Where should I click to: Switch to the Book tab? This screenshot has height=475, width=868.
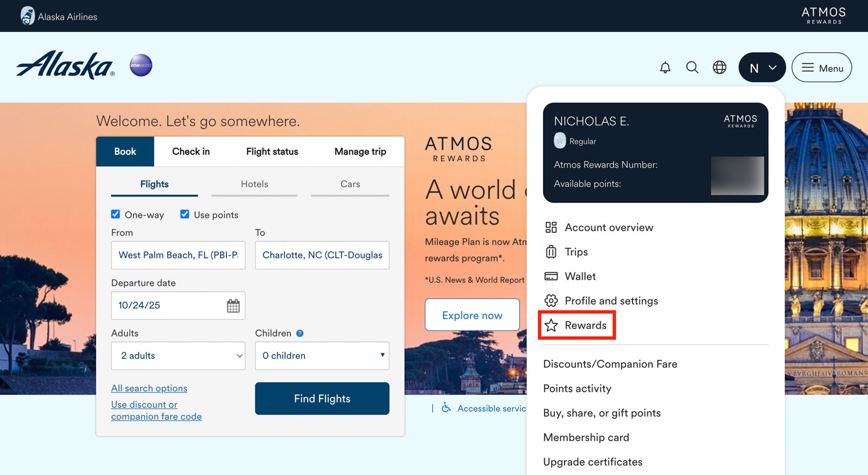125,151
